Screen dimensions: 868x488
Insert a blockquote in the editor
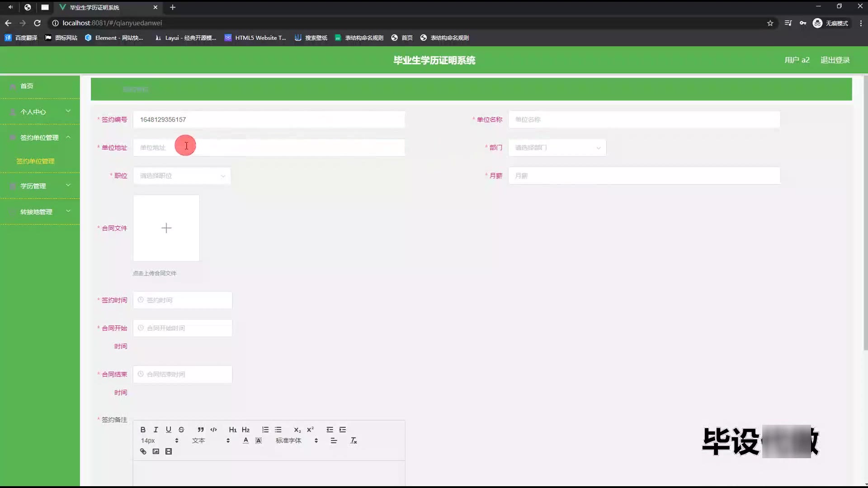click(201, 430)
